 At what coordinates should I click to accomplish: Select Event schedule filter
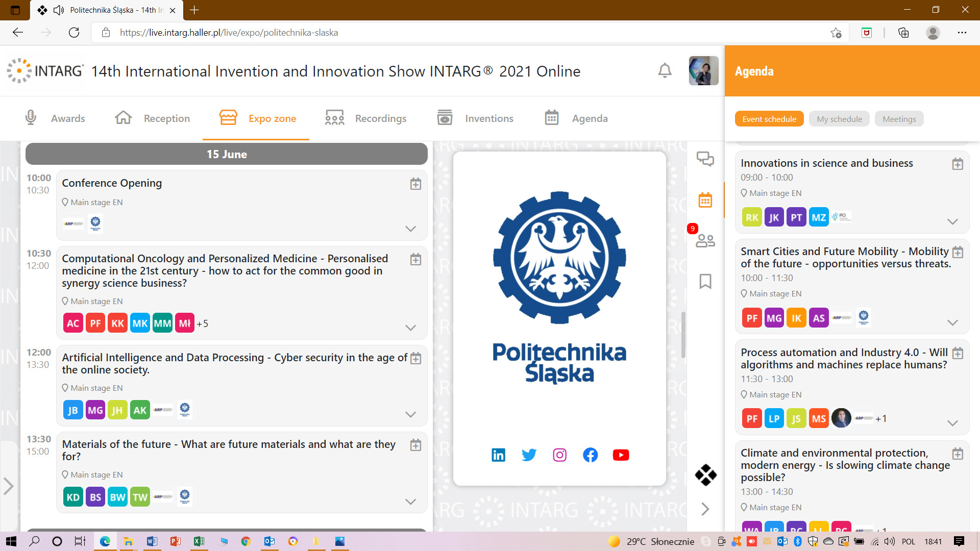769,119
